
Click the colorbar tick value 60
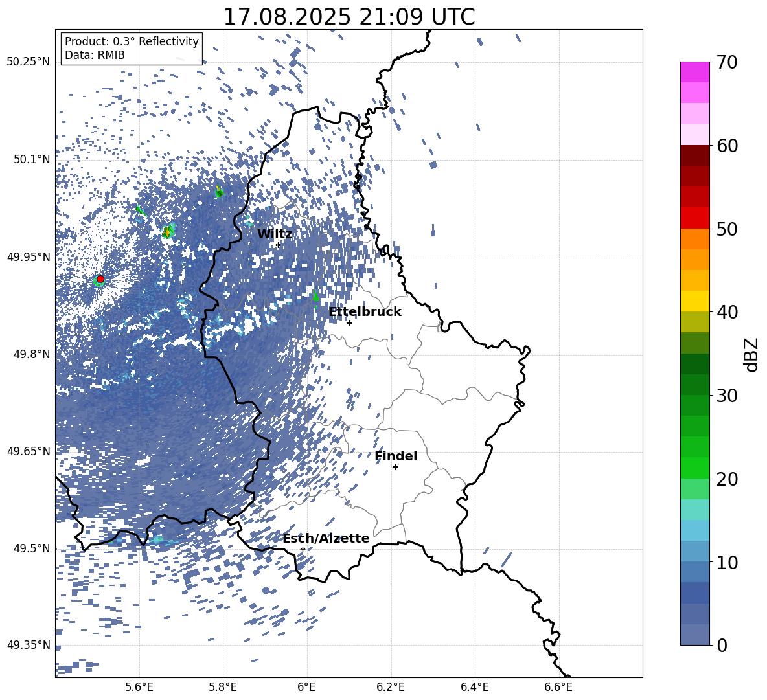(x=727, y=146)
